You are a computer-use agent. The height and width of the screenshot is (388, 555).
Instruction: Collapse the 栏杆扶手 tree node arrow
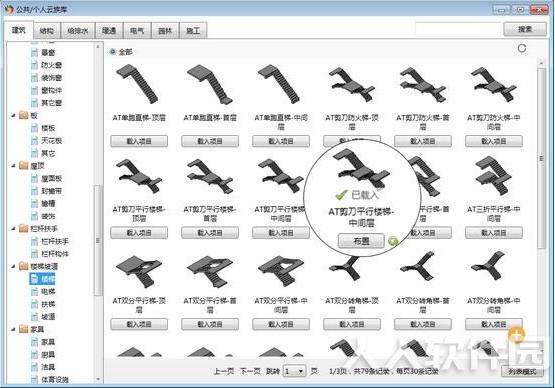click(x=13, y=228)
